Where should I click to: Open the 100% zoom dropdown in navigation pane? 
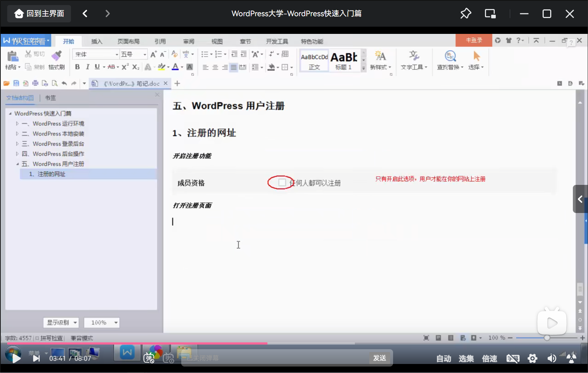102,323
